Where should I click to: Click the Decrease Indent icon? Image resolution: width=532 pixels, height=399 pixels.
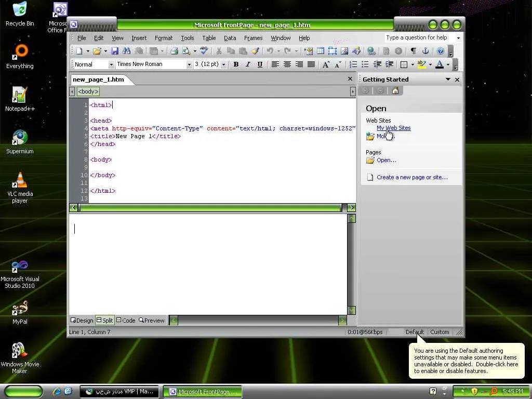coord(377,64)
